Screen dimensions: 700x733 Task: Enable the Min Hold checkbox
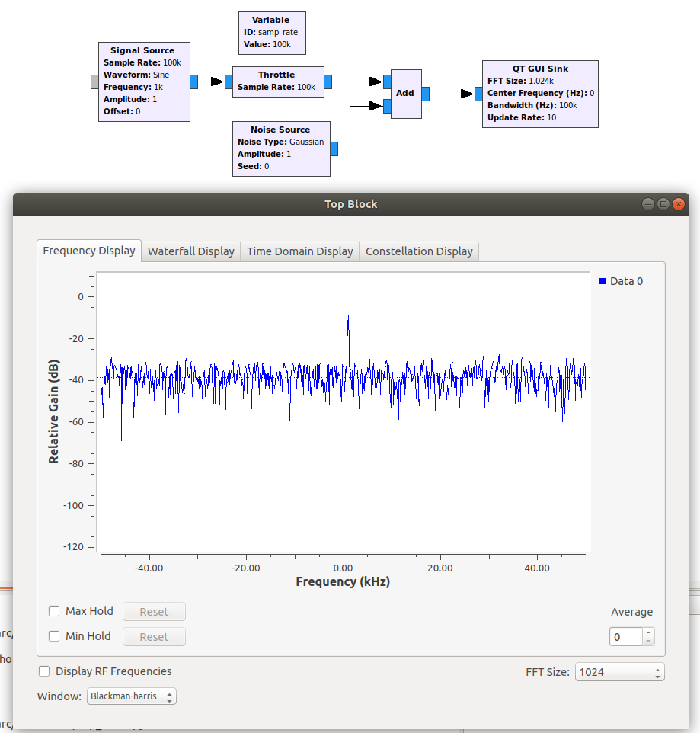[55, 636]
